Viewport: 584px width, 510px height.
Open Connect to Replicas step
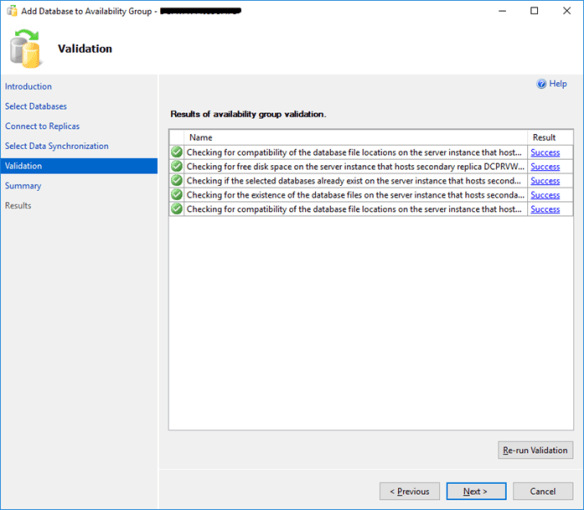(42, 126)
